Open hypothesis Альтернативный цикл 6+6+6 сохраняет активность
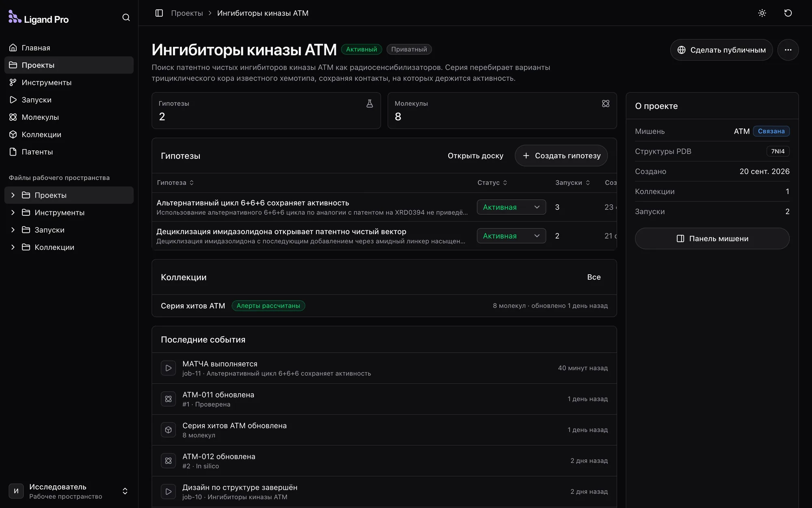 [x=253, y=203]
